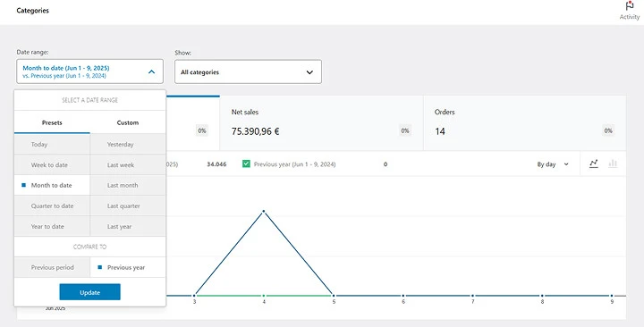
Task: Select the Quarter to date preset
Action: [52, 205]
